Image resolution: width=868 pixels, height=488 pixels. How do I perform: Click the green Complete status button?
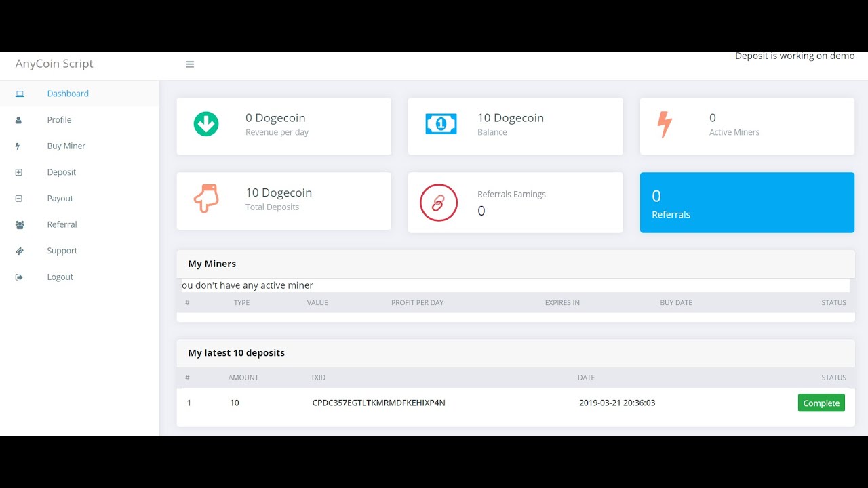tap(821, 403)
